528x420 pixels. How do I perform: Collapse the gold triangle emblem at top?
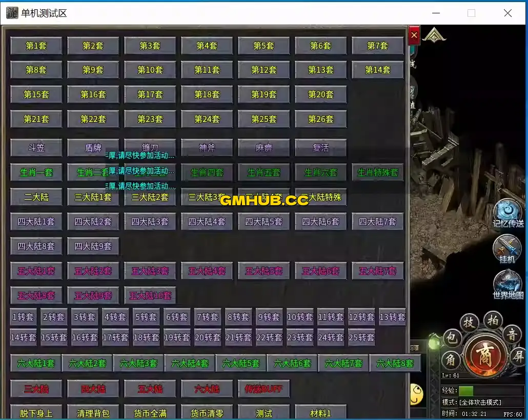click(434, 35)
